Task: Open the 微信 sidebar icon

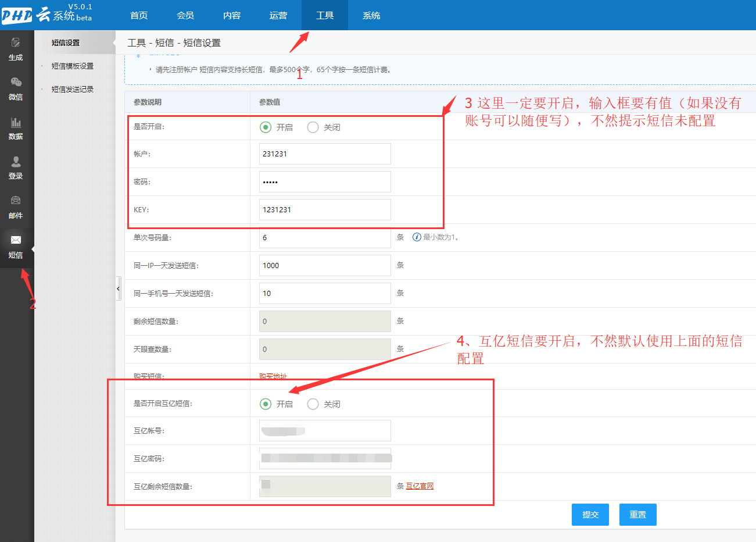Action: click(16, 83)
